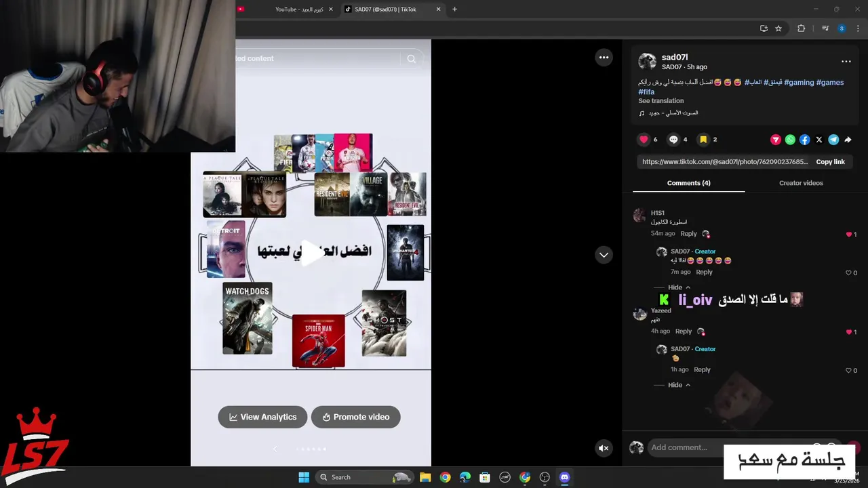Screen dimensions: 868x488
Task: Open Chrome's three-dot menu
Action: click(858, 28)
